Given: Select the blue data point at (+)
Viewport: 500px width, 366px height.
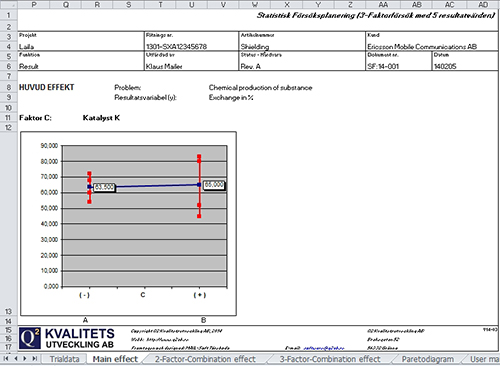Looking at the screenshot, I should coord(199,184).
